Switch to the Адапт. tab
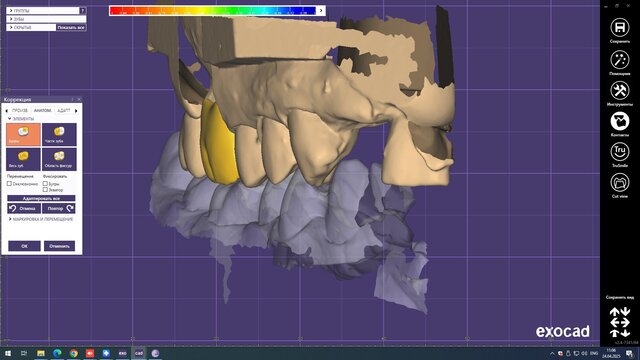Screen dimensions: 640x360 pos(64,111)
